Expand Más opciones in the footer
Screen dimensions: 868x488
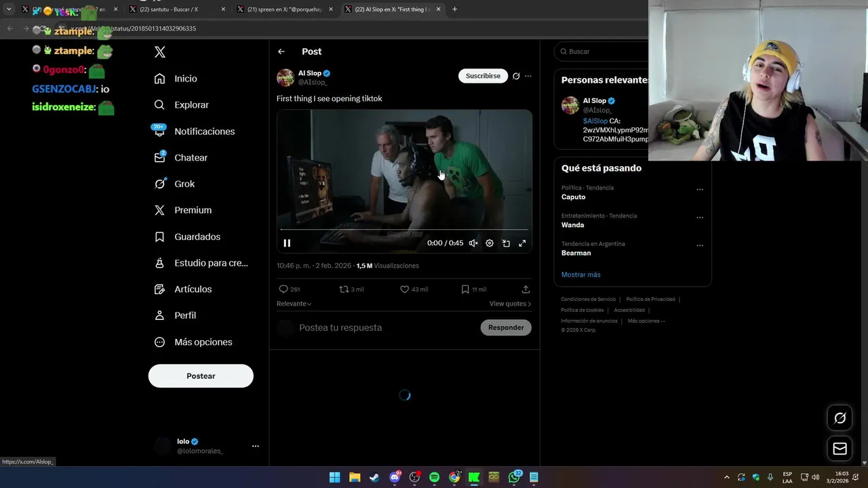click(x=646, y=321)
